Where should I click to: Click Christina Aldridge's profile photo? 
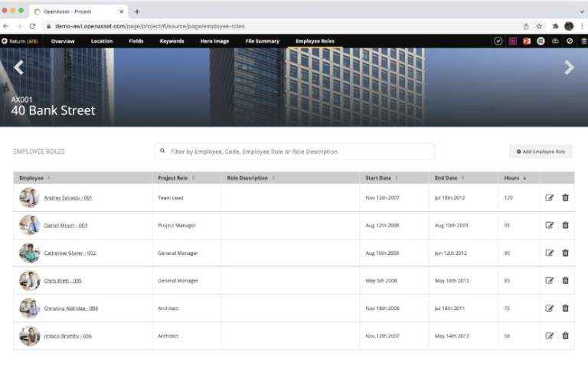[x=29, y=308]
